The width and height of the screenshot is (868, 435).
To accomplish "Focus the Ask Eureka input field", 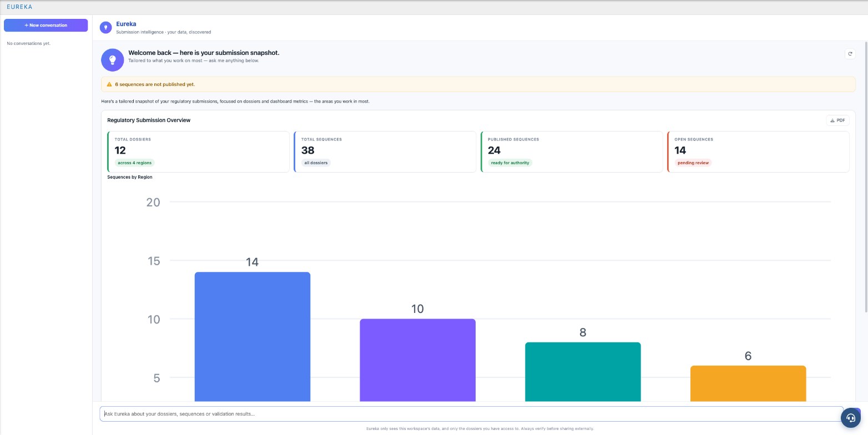I will [x=471, y=414].
